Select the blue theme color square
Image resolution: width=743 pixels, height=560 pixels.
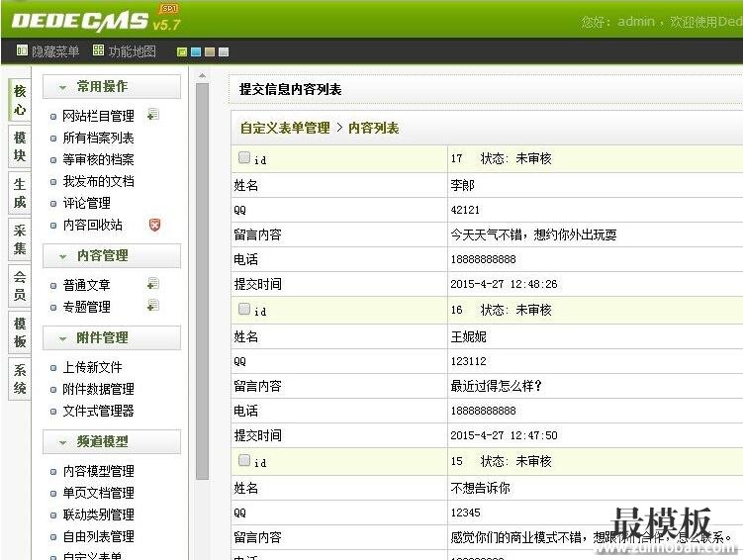tap(196, 51)
